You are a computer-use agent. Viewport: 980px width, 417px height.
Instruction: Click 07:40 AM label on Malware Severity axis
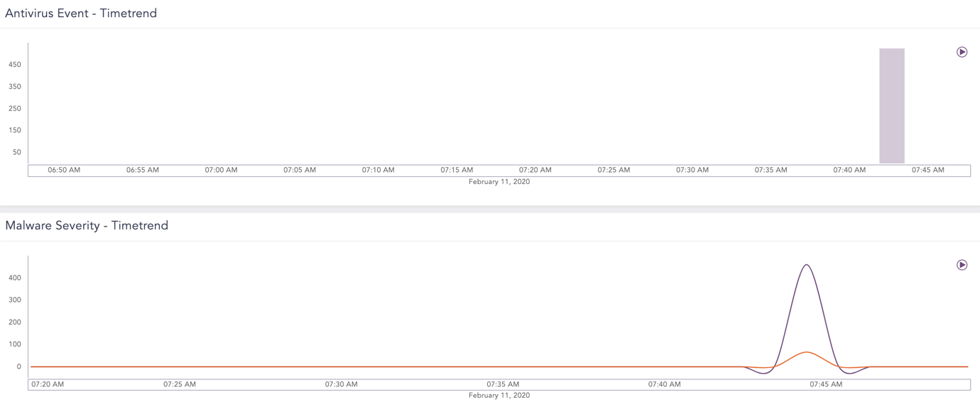665,384
